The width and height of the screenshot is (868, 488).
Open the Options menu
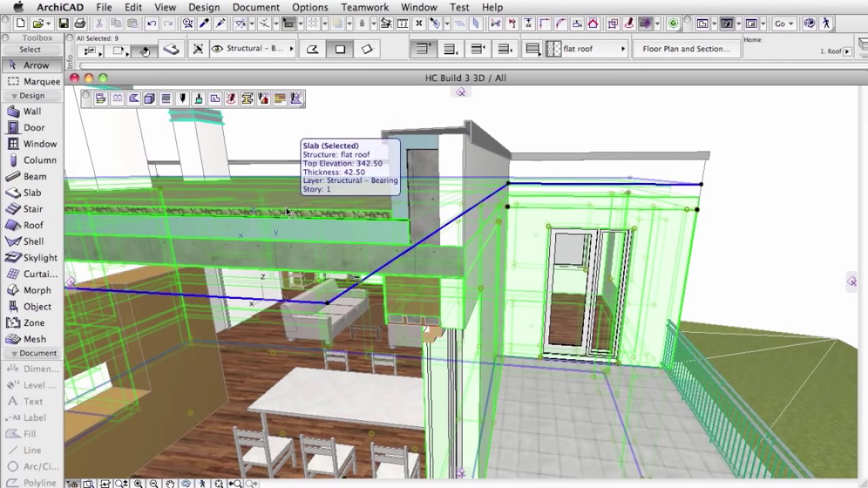coord(311,7)
